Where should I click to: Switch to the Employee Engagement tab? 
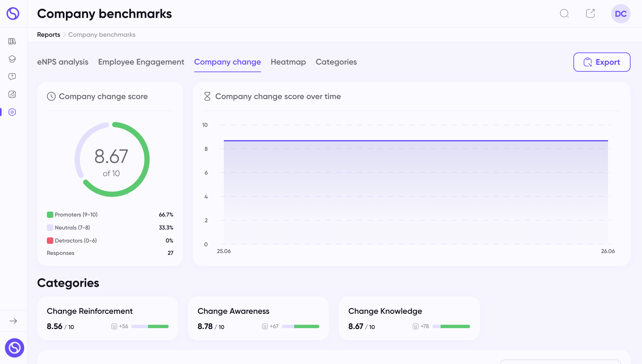coord(141,62)
